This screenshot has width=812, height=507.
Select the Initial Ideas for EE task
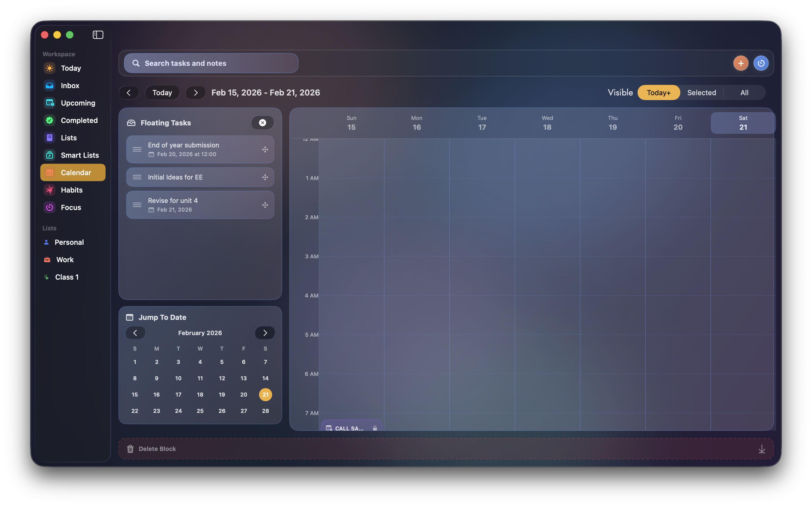pyautogui.click(x=200, y=177)
